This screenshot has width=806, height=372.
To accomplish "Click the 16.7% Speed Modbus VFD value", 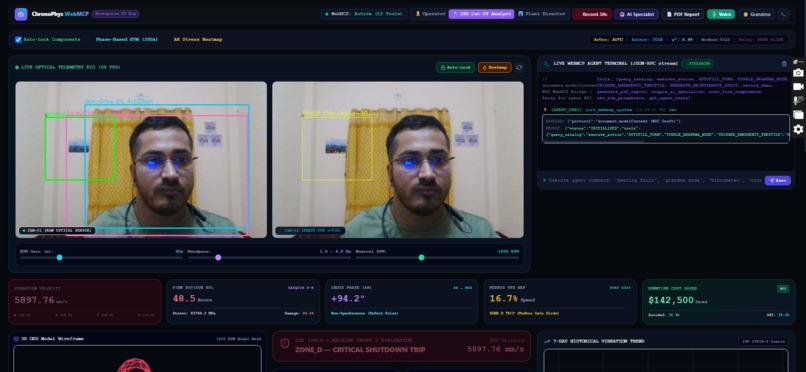I will point(512,299).
